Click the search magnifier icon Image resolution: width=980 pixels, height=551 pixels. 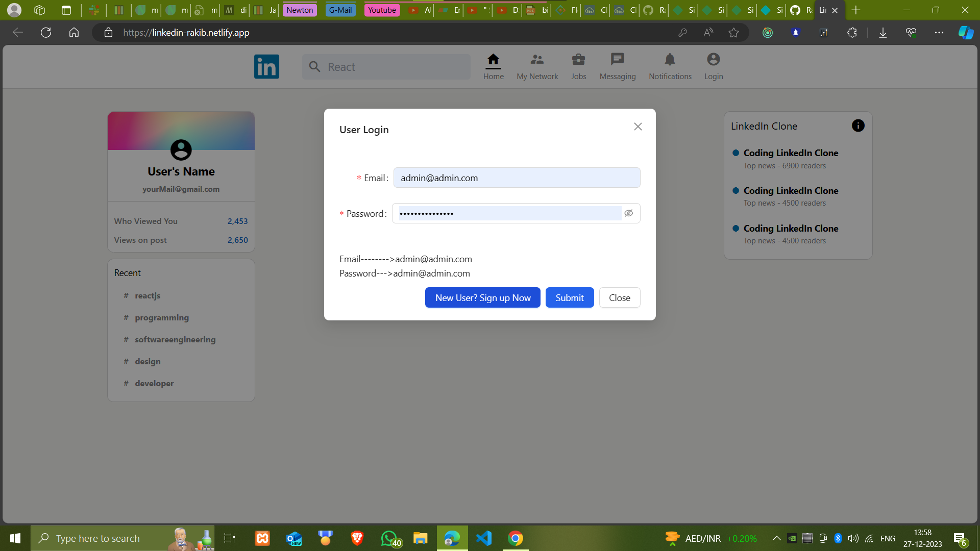314,67
